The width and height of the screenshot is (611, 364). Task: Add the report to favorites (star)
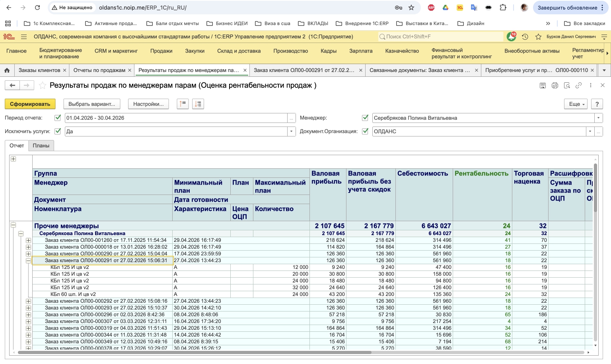pyautogui.click(x=43, y=85)
